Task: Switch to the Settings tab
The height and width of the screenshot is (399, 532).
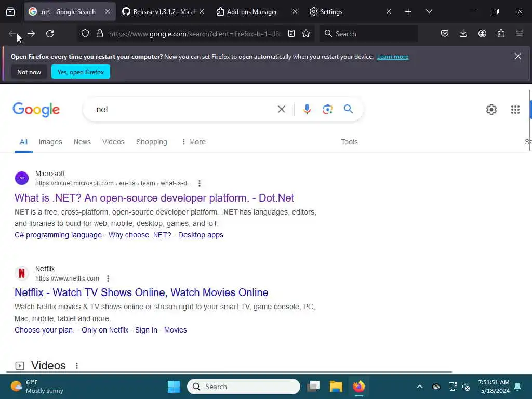Action: pos(331,12)
